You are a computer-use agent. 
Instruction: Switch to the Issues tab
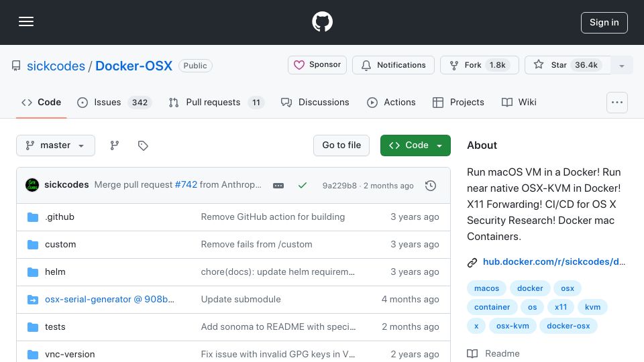[x=114, y=102]
